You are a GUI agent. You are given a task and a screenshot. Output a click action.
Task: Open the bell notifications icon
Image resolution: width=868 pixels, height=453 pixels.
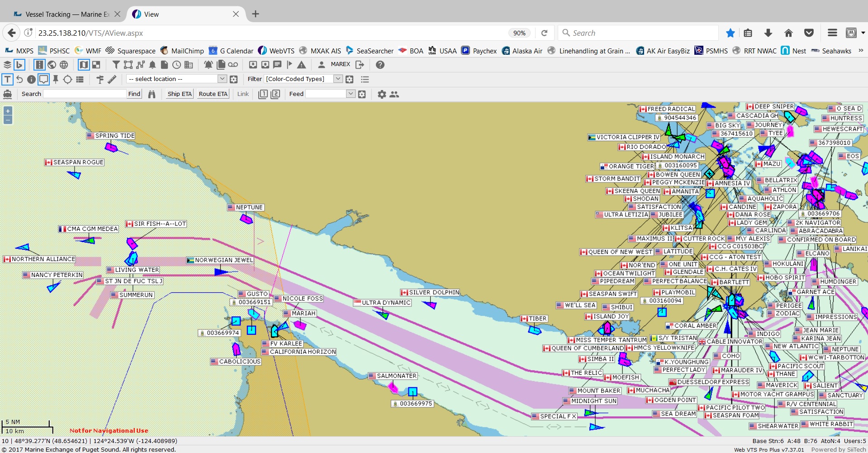152,65
